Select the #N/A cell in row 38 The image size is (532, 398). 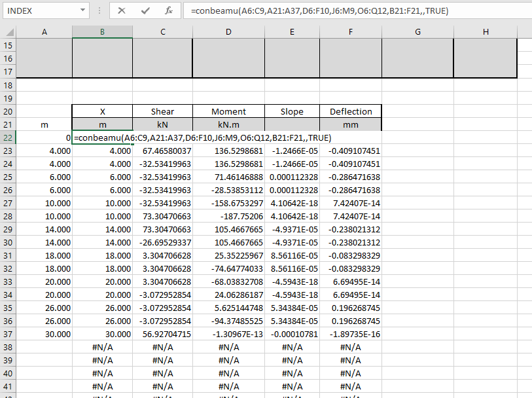pyautogui.click(x=102, y=347)
